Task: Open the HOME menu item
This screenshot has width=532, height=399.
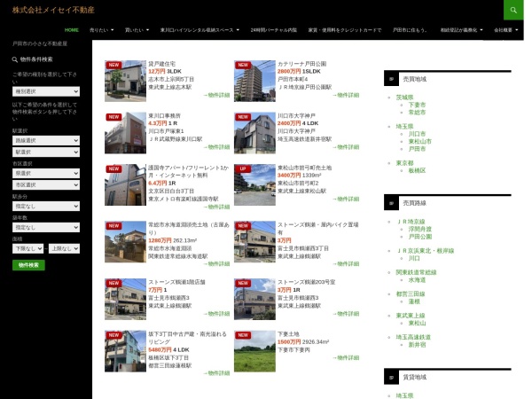Action: tap(72, 30)
